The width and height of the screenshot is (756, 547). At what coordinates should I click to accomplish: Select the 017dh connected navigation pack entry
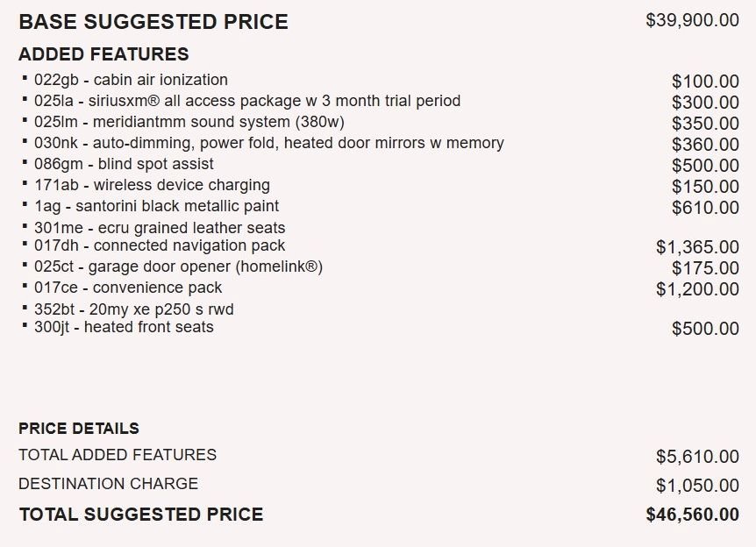pyautogui.click(x=160, y=245)
